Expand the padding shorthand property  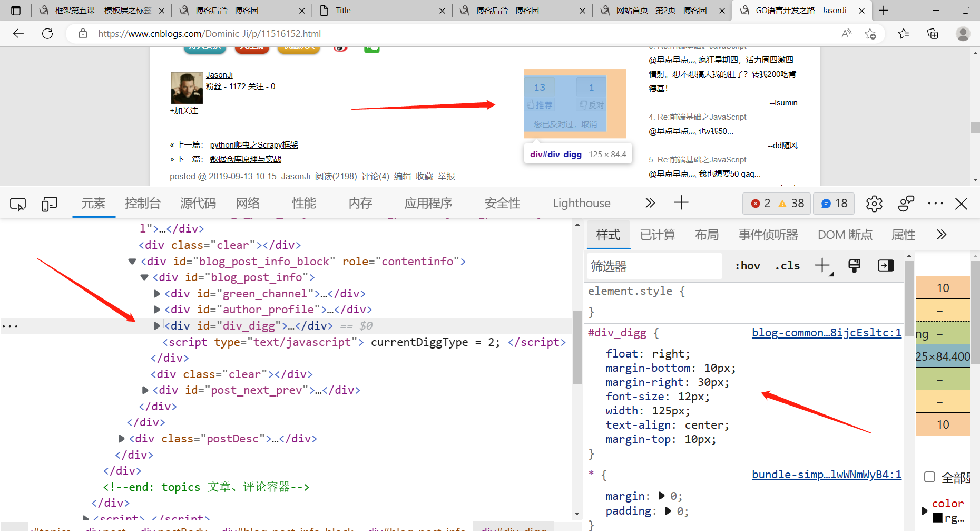coord(668,511)
